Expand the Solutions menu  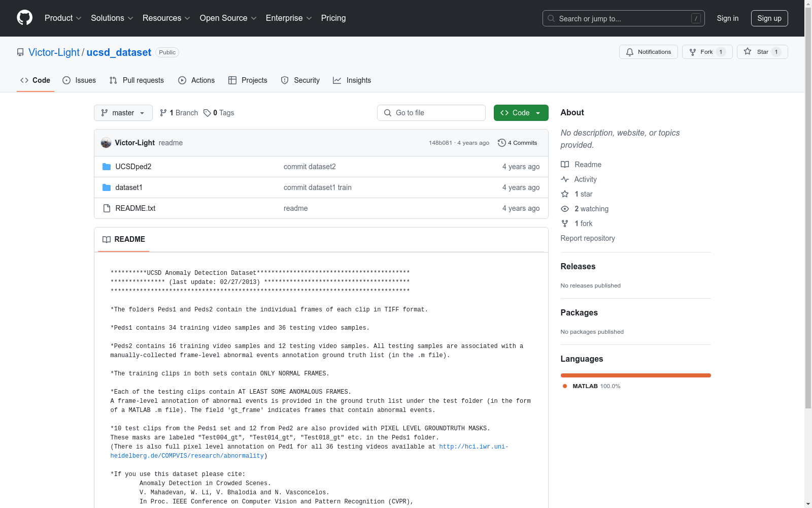[112, 18]
